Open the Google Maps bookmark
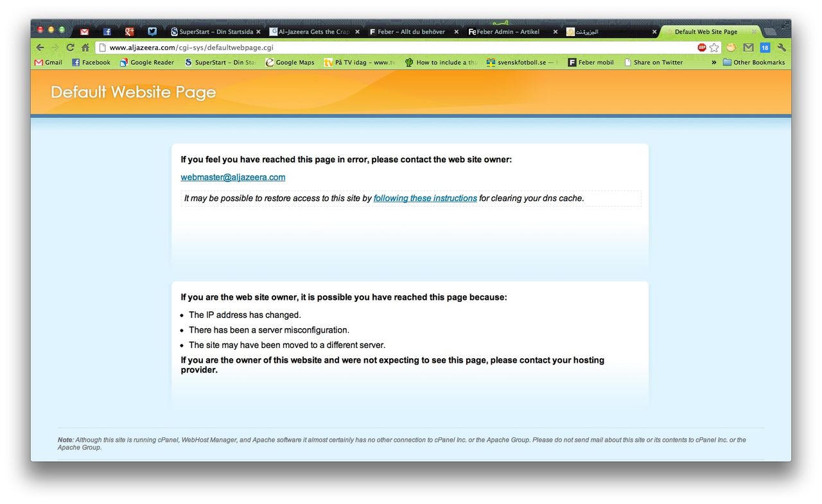822x504 pixels. coord(290,62)
